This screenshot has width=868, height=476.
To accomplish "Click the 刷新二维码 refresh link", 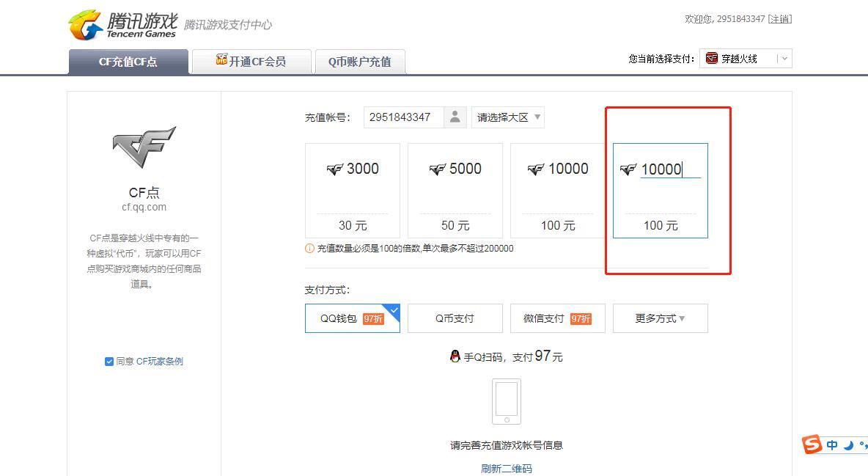I will [506, 469].
